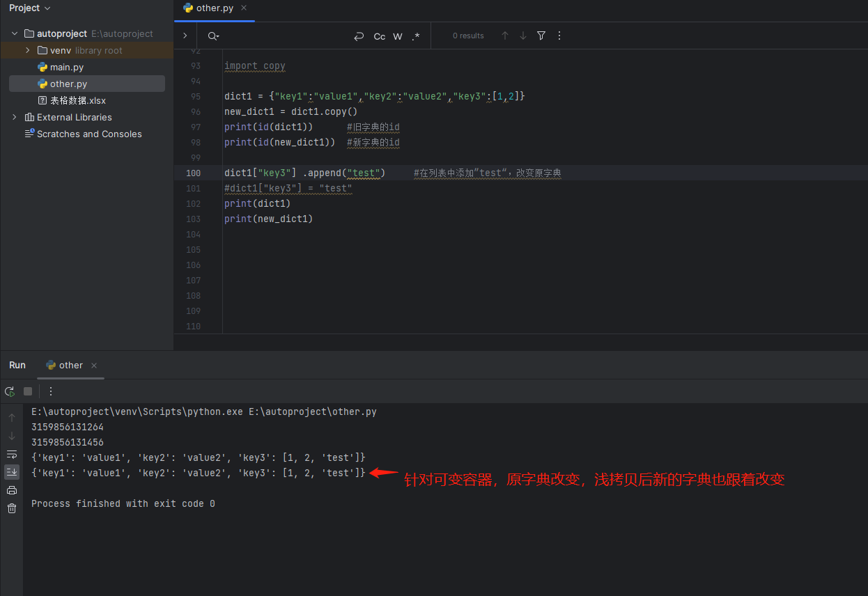The image size is (868, 596).
Task: Click the xlsx unknown-file icon
Action: click(42, 100)
